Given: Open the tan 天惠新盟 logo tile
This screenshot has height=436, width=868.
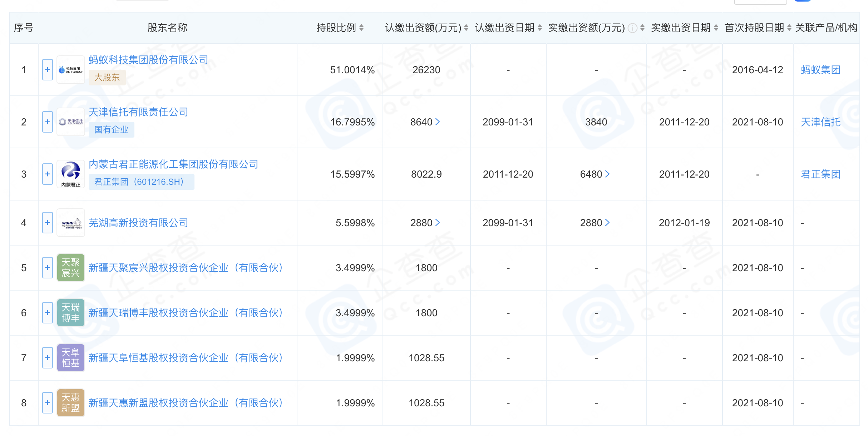Looking at the screenshot, I should (71, 403).
